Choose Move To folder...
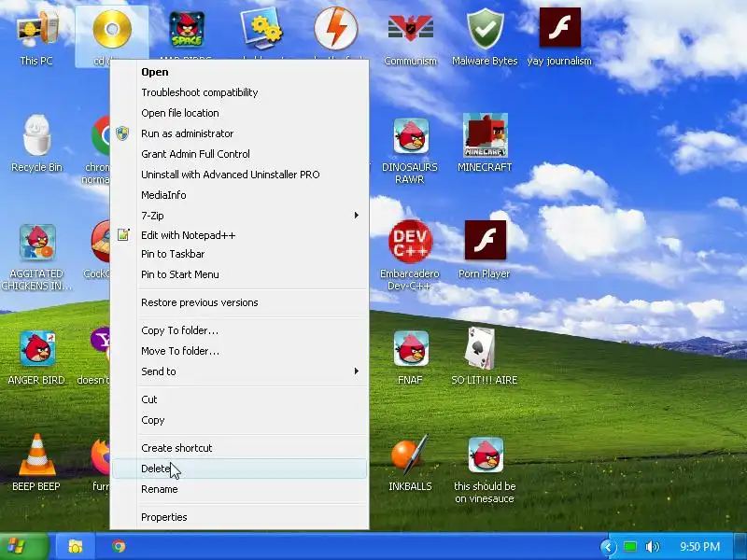This screenshot has width=747, height=560. 240,351
